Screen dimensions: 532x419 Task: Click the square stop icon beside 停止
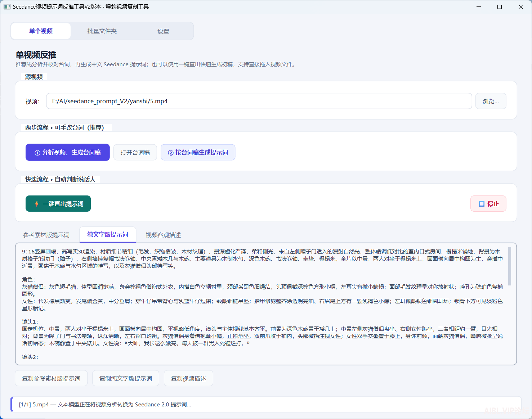click(482, 204)
